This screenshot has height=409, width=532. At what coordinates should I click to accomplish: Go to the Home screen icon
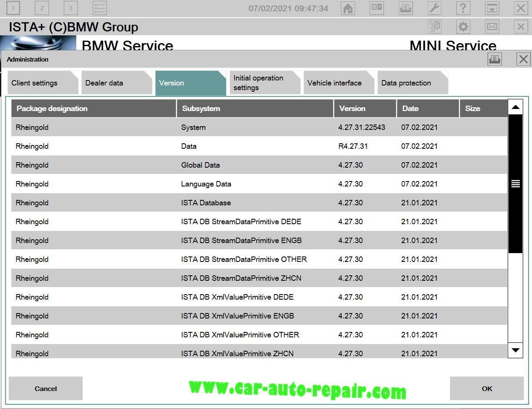(x=348, y=8)
